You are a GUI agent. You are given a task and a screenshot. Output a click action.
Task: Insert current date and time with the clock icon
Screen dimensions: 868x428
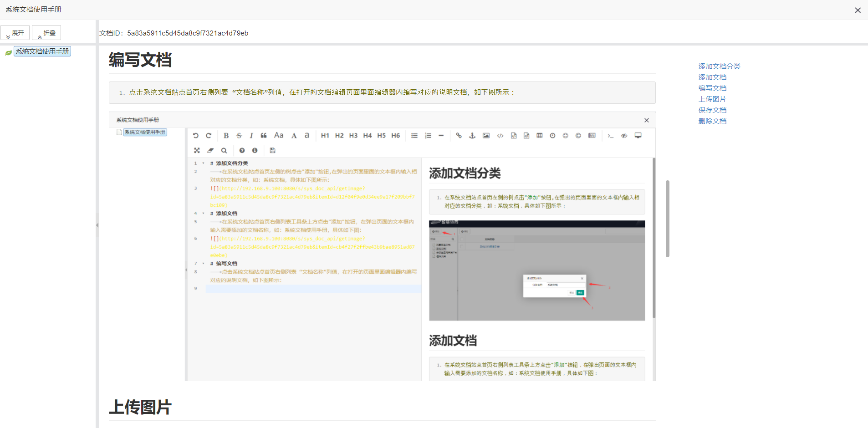click(x=552, y=136)
